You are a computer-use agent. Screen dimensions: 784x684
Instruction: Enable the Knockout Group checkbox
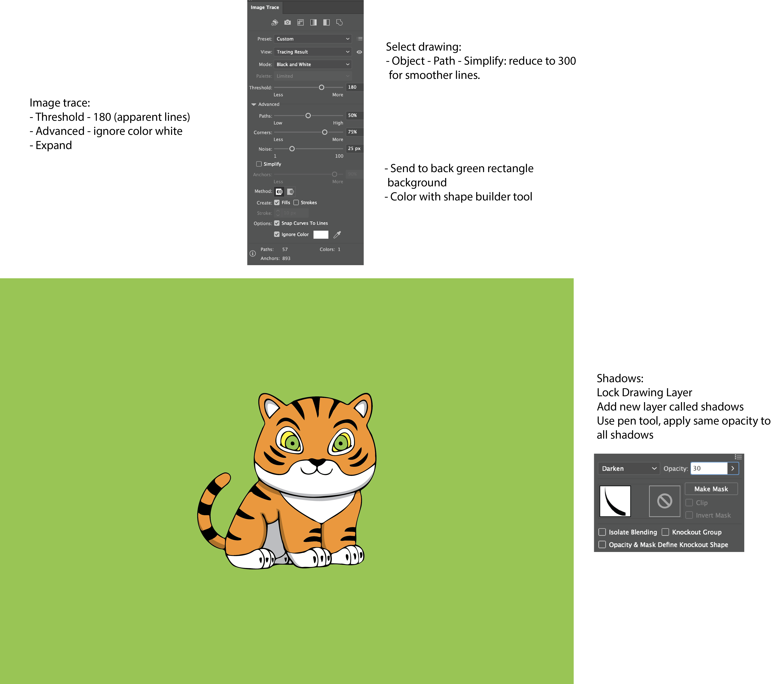665,532
